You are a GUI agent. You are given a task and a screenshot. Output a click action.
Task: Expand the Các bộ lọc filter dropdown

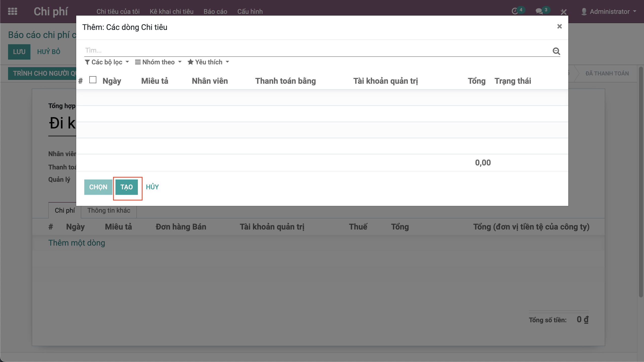[107, 62]
